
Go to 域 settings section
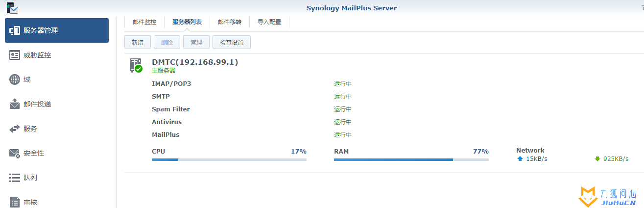(x=57, y=79)
